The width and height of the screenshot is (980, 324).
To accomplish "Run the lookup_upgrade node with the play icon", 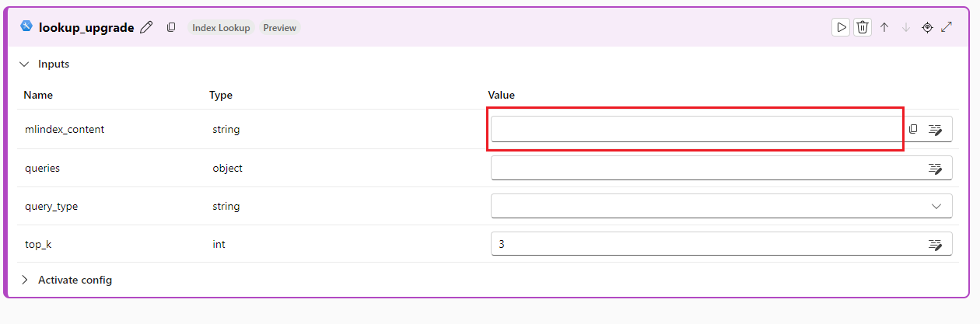I will tap(841, 27).
